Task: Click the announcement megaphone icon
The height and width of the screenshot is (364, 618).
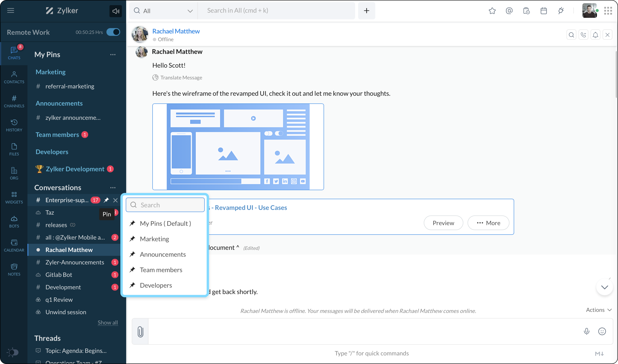Action: tap(116, 11)
